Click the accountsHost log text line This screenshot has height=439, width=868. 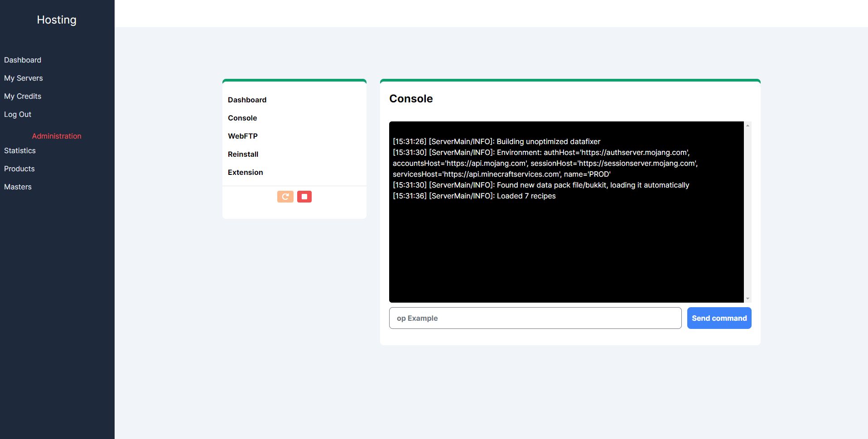[545, 163]
